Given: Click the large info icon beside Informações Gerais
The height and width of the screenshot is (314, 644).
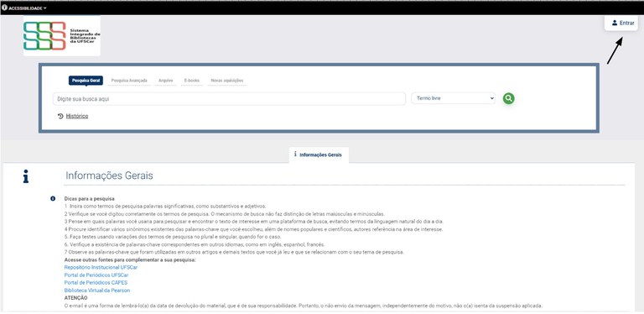Looking at the screenshot, I should click(26, 176).
